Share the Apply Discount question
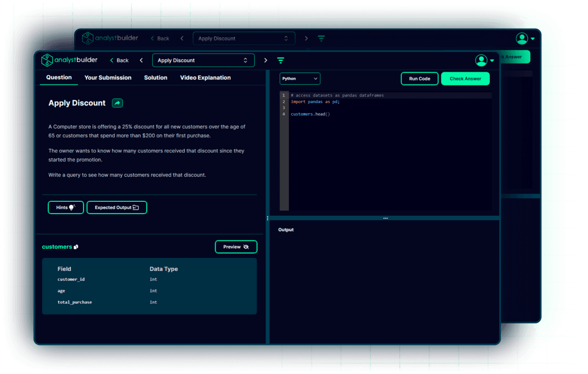This screenshot has width=588, height=374. pyautogui.click(x=118, y=103)
